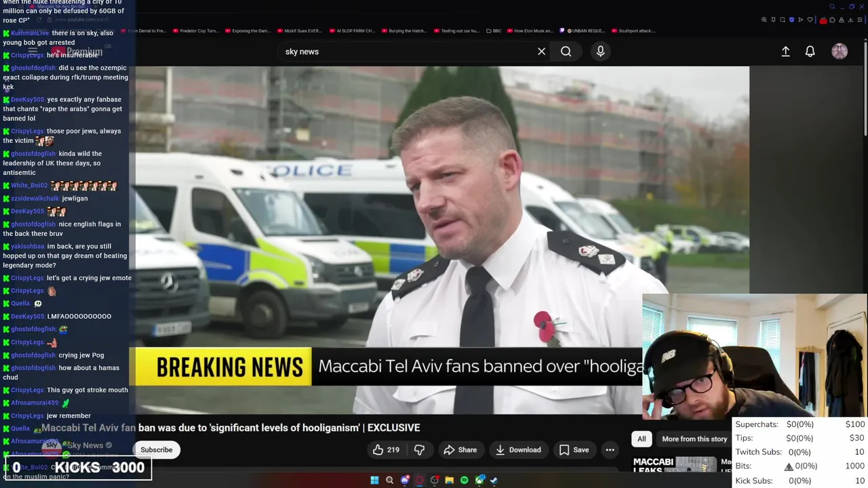Screen dimensions: 868x488
Task: Open the 'Southport attack:...' bookmark
Action: (634, 30)
